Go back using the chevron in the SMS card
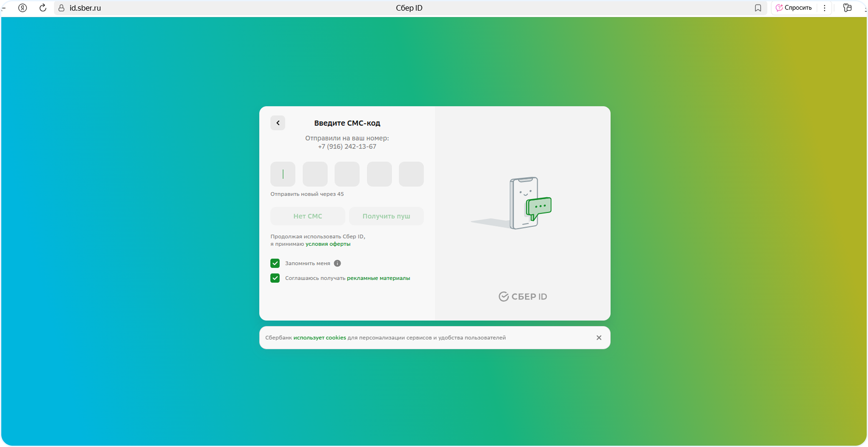868x447 pixels. [278, 123]
